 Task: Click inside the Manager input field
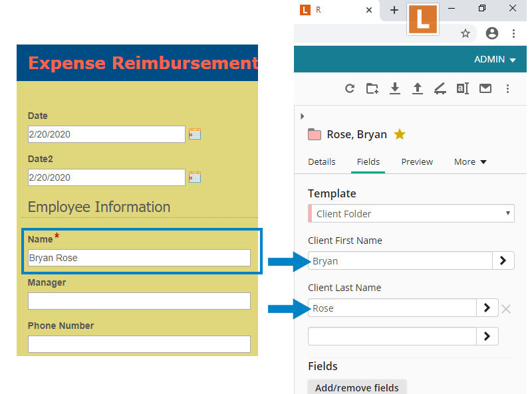coord(139,300)
